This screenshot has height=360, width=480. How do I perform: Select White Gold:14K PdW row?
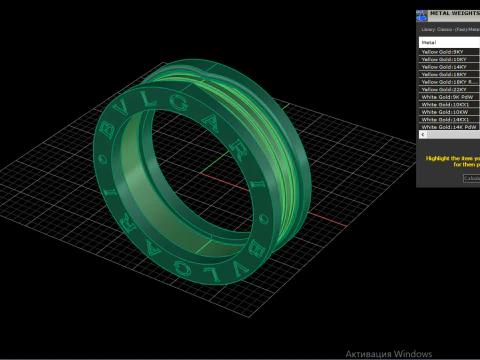point(449,127)
